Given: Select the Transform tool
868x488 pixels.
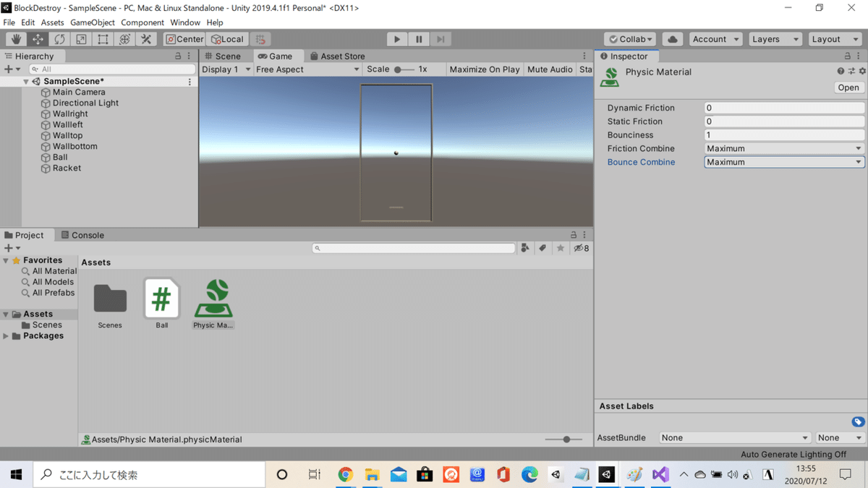Looking at the screenshot, I should pos(124,39).
